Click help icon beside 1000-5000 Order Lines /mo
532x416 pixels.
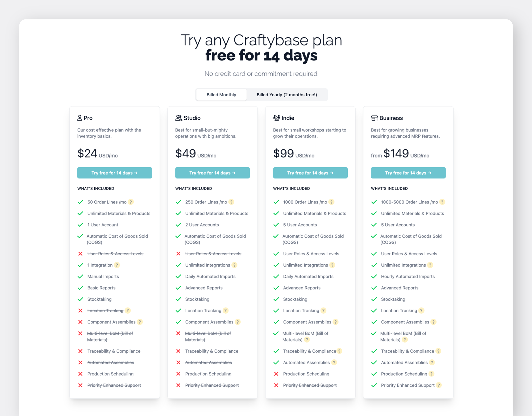[442, 202]
